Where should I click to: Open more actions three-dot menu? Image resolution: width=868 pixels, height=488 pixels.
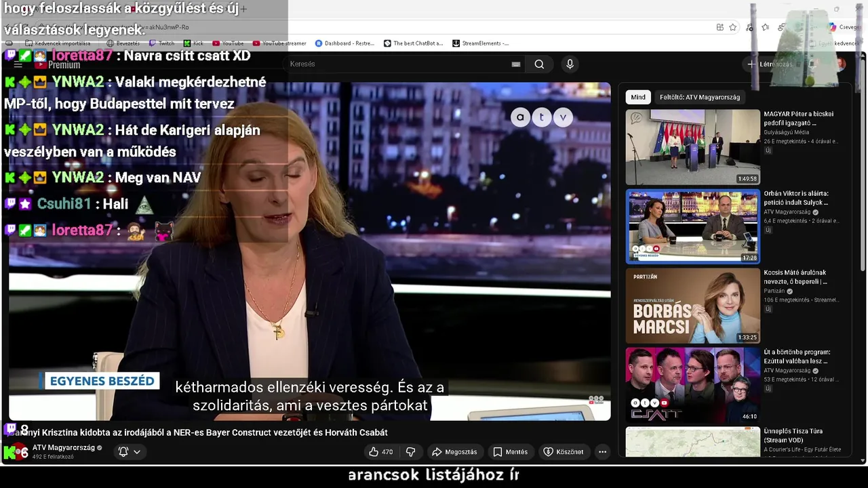(602, 451)
